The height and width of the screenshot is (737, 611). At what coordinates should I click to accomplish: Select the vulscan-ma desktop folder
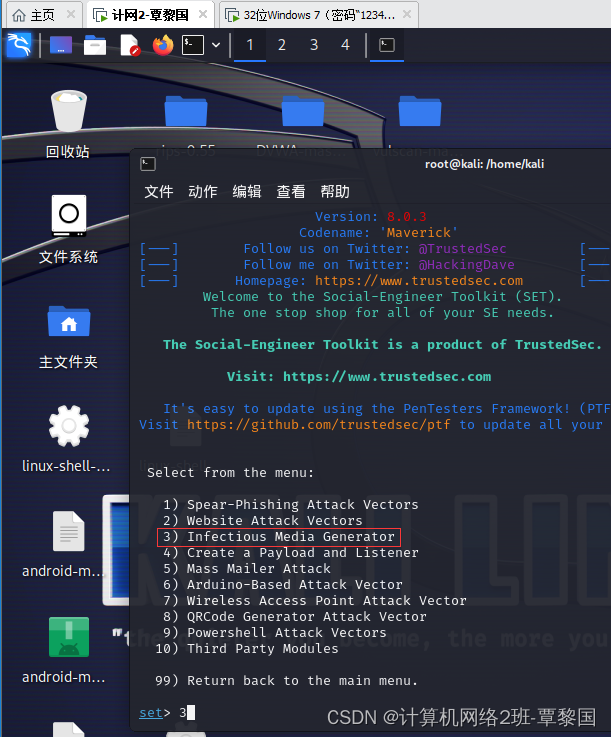pyautogui.click(x=420, y=113)
